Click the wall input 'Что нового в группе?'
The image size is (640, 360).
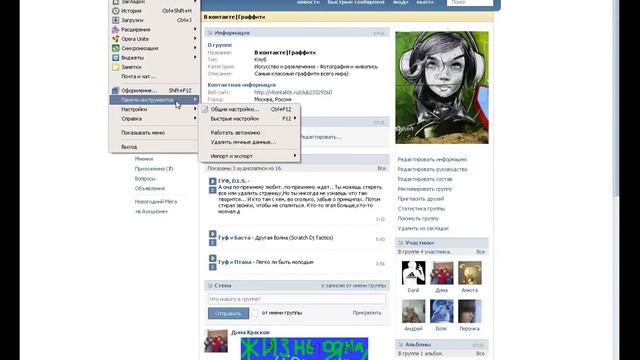click(296, 299)
